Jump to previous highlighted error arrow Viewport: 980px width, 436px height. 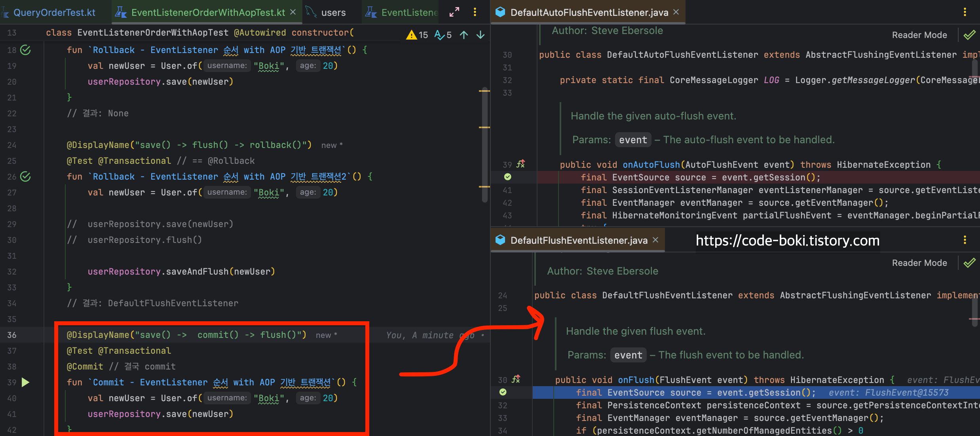point(464,35)
